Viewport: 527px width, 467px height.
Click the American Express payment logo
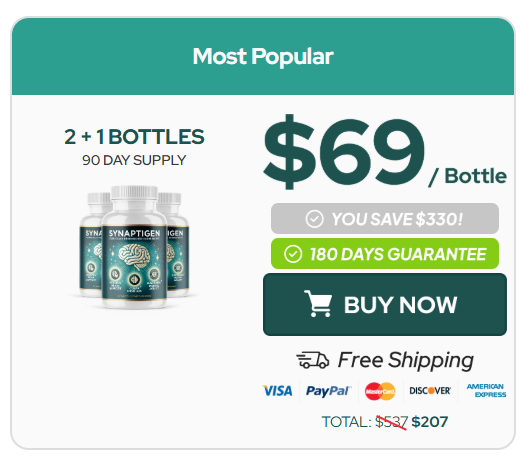[x=486, y=391]
